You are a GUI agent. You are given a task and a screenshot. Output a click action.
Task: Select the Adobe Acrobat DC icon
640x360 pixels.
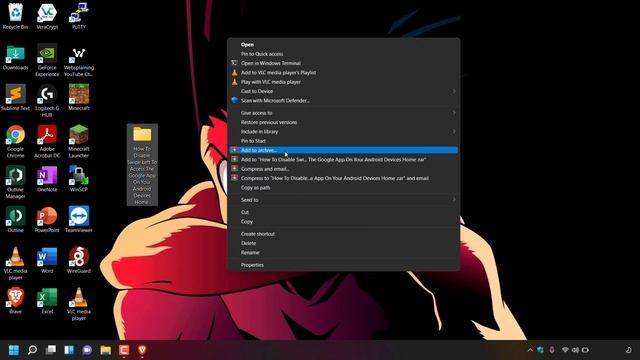[x=47, y=141]
